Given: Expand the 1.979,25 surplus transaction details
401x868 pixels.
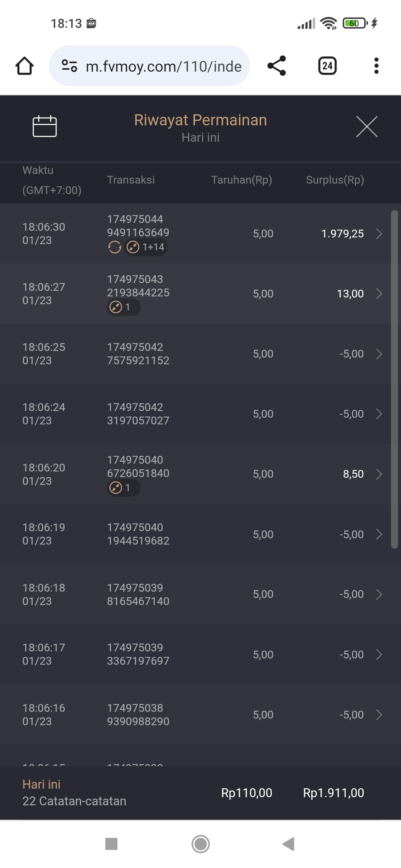Looking at the screenshot, I should [x=379, y=234].
